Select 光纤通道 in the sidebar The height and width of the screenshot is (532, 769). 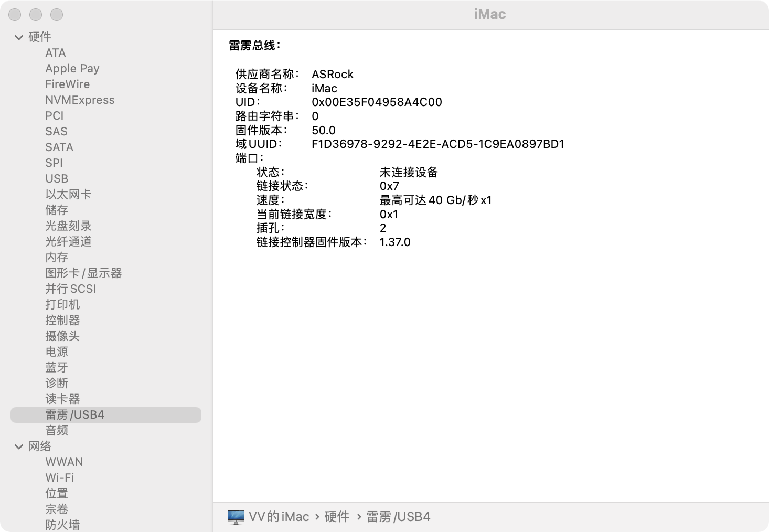pos(68,241)
